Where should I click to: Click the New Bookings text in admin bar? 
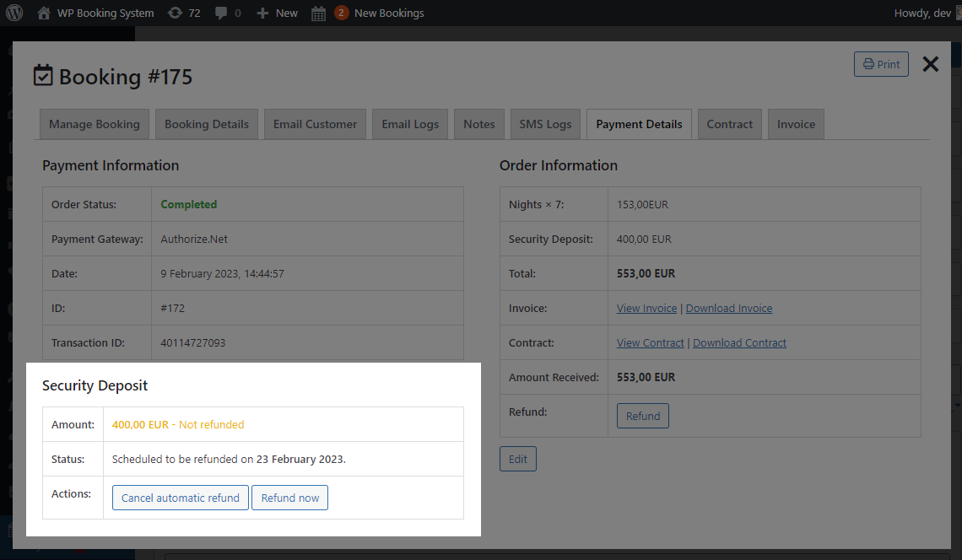[x=389, y=13]
